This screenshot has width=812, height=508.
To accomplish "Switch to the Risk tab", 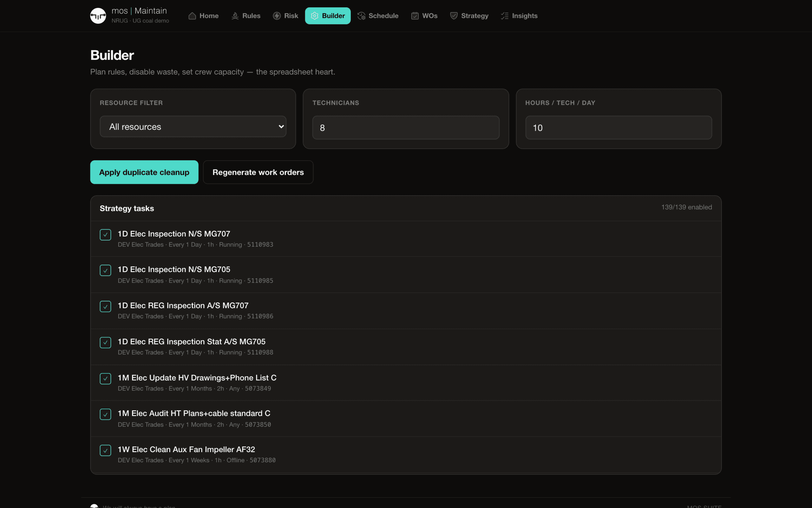I will point(285,16).
